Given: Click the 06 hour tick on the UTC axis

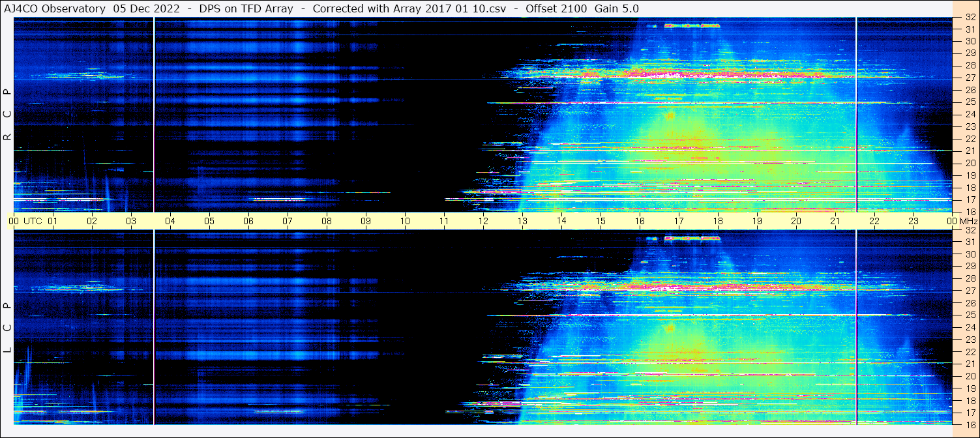Looking at the screenshot, I should pos(248,221).
